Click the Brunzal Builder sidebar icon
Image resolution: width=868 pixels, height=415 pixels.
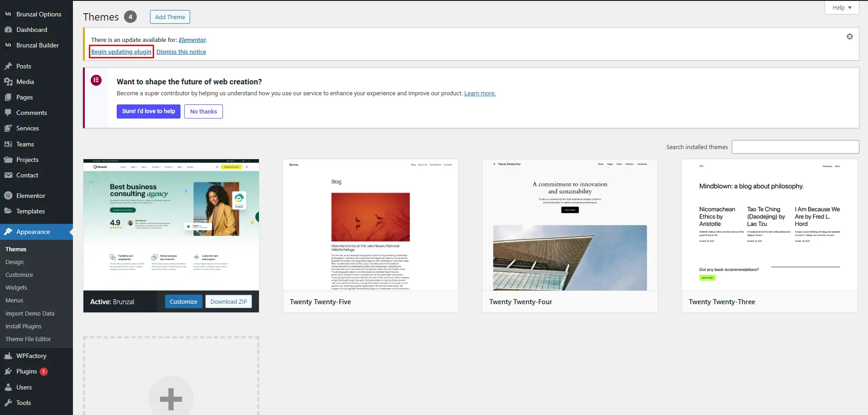8,45
